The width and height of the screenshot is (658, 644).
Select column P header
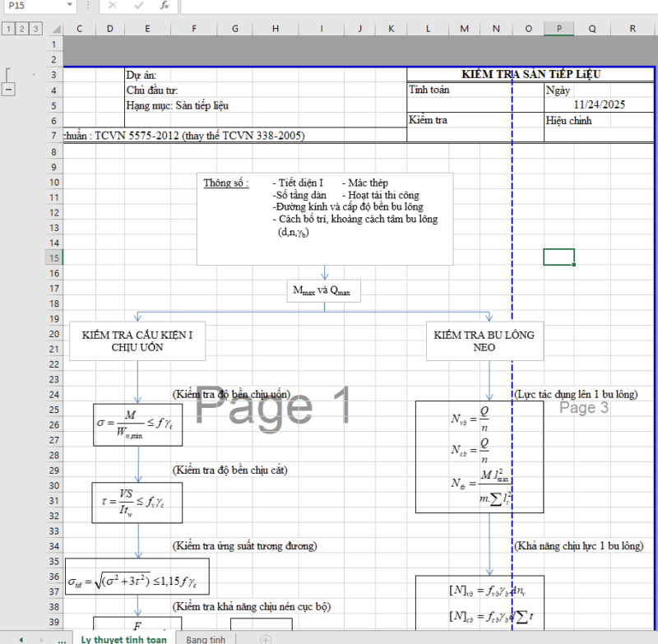tap(559, 29)
